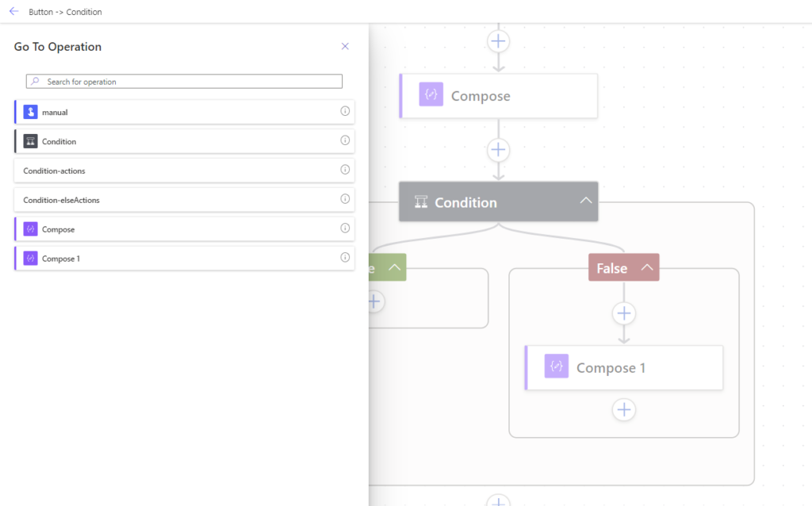Select the Condition-actions row
The image size is (812, 506).
[x=184, y=171]
